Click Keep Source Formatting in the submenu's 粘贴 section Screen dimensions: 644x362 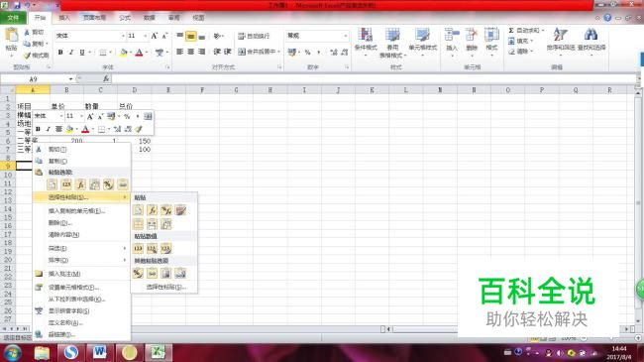(180, 210)
